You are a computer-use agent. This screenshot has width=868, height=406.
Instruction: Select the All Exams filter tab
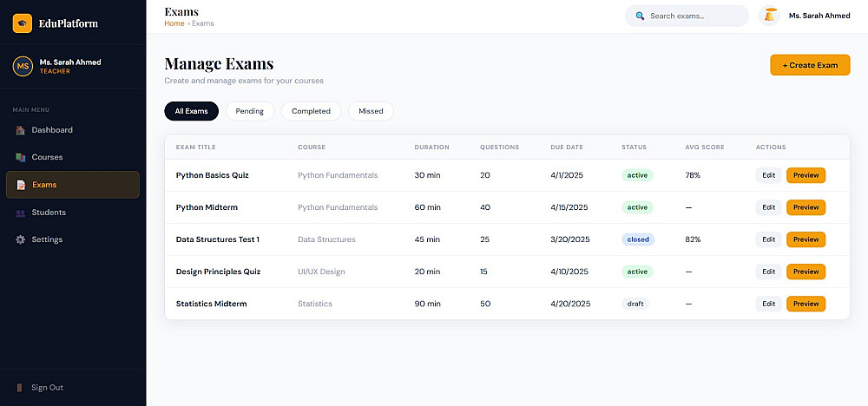(x=192, y=111)
